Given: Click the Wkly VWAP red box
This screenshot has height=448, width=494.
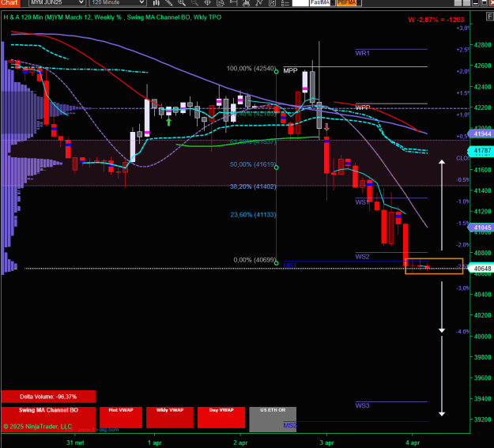Looking at the screenshot, I should click(x=170, y=417).
